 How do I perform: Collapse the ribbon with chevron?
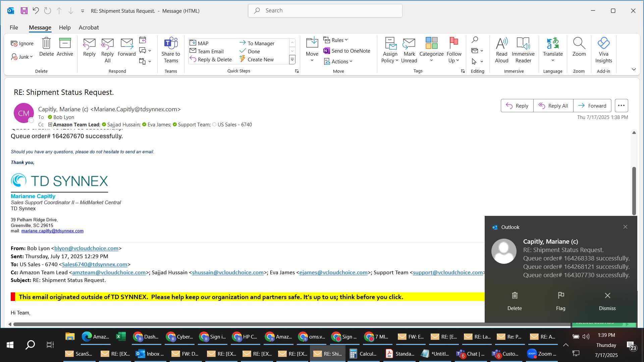(634, 69)
